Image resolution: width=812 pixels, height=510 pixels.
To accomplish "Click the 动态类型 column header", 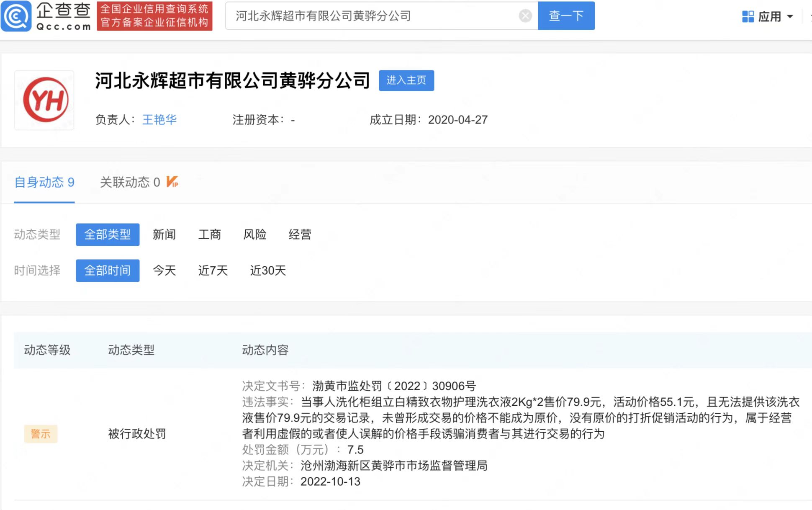I will (131, 350).
